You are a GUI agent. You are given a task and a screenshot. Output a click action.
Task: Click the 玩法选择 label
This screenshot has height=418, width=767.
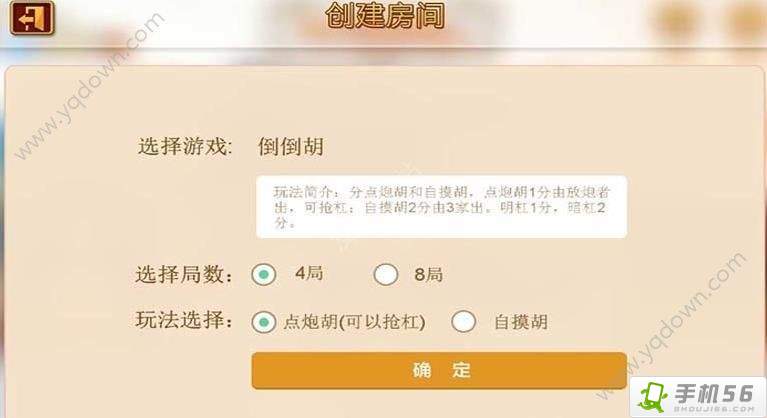point(184,322)
